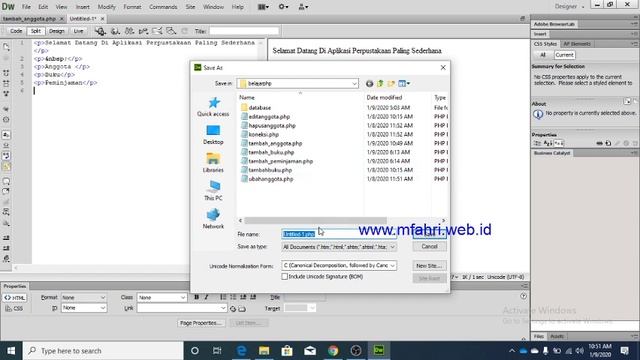Image resolution: width=640 pixels, height=360 pixels.
Task: Enable Include Unicode Signature (BOM) checkbox
Action: [284, 276]
